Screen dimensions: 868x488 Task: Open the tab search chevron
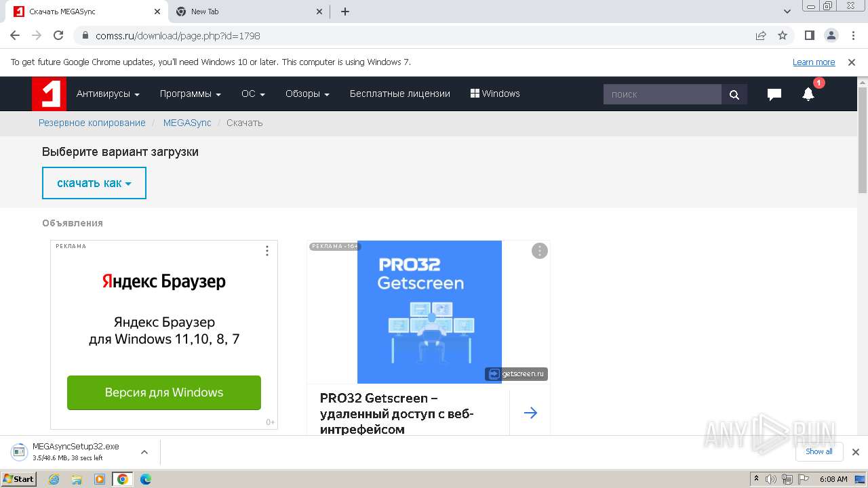pyautogui.click(x=787, y=12)
